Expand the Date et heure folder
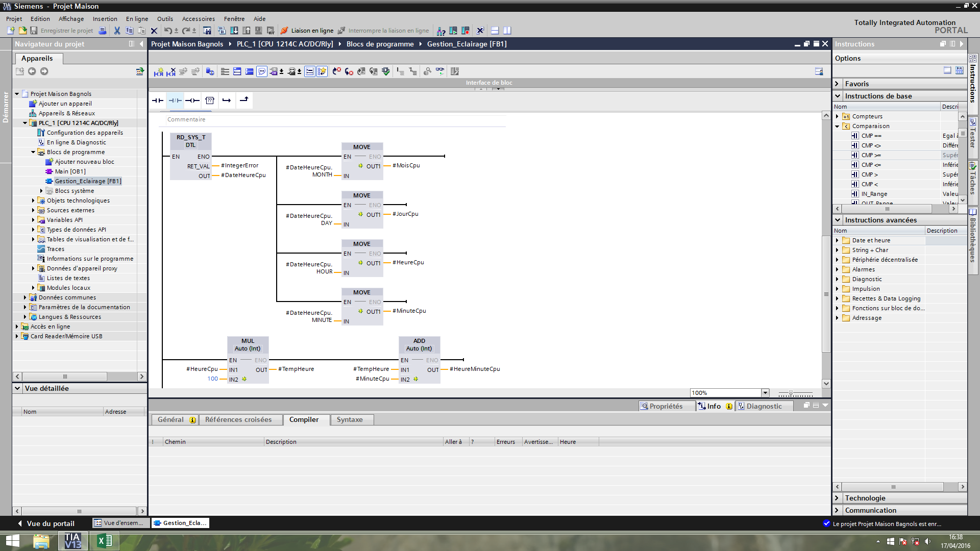980x551 pixels. [x=837, y=240]
